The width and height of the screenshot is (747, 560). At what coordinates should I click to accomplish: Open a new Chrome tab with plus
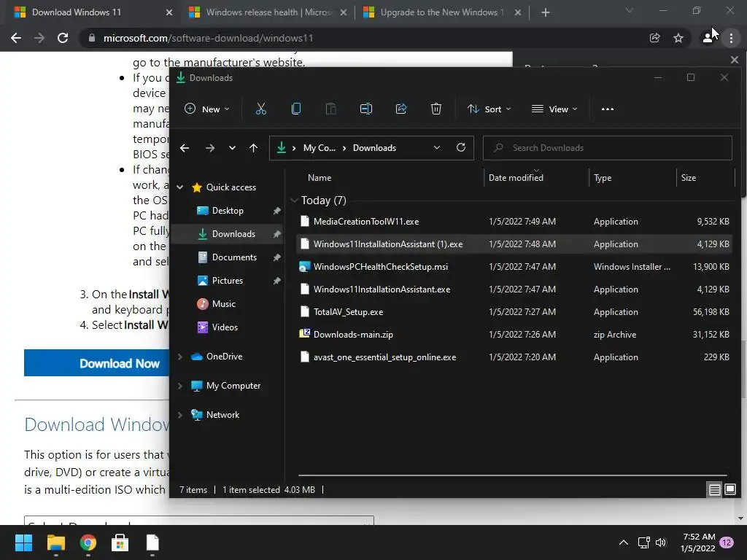[x=546, y=12]
